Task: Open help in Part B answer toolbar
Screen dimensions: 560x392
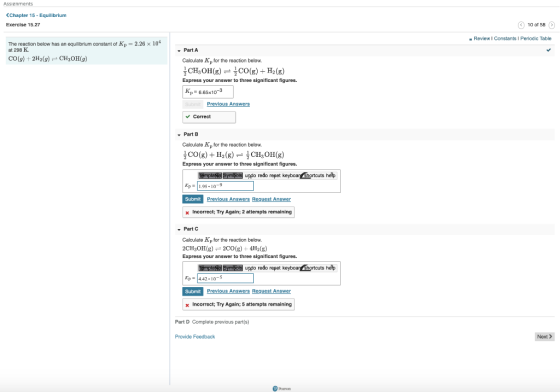Action: (x=330, y=175)
